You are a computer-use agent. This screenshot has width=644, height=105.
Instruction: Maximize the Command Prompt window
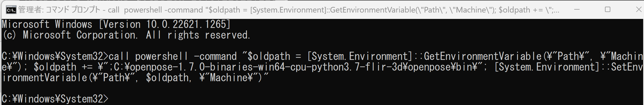coord(608,10)
